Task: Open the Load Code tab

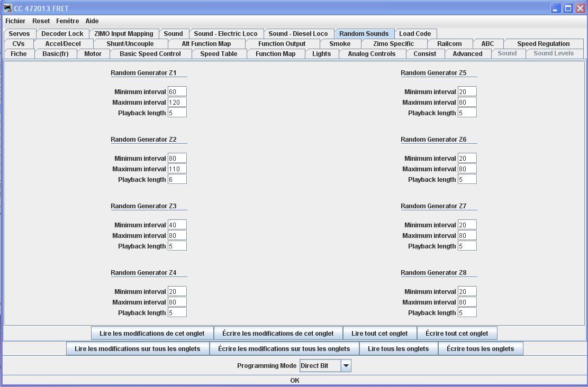Action: 415,34
